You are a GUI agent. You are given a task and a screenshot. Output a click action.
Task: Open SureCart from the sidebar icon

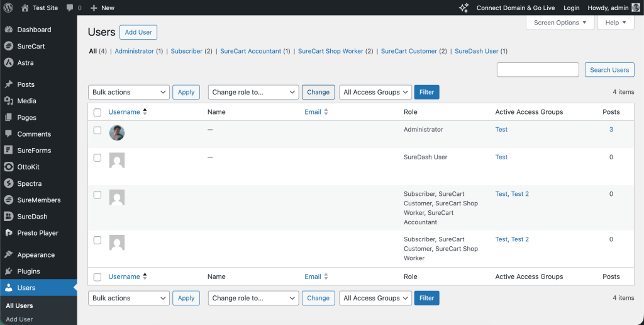point(9,46)
